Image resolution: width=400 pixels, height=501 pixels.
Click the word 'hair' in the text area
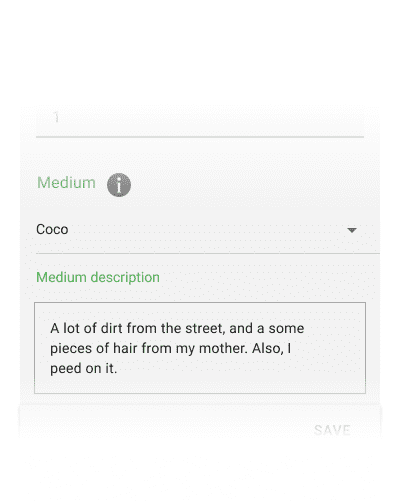(125, 349)
